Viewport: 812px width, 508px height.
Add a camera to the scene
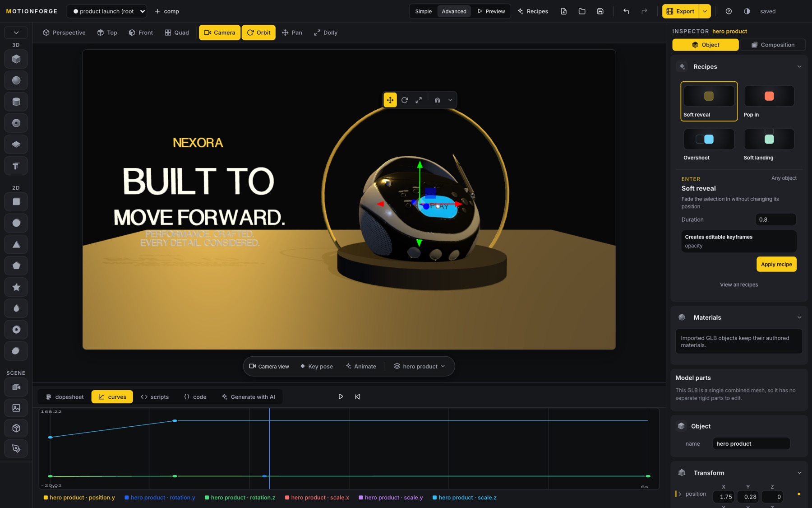(x=16, y=387)
